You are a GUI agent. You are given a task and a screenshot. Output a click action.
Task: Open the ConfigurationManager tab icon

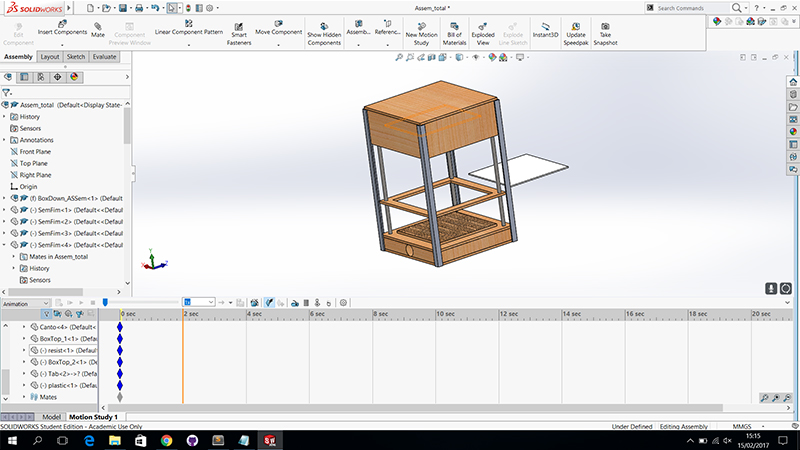click(x=41, y=77)
